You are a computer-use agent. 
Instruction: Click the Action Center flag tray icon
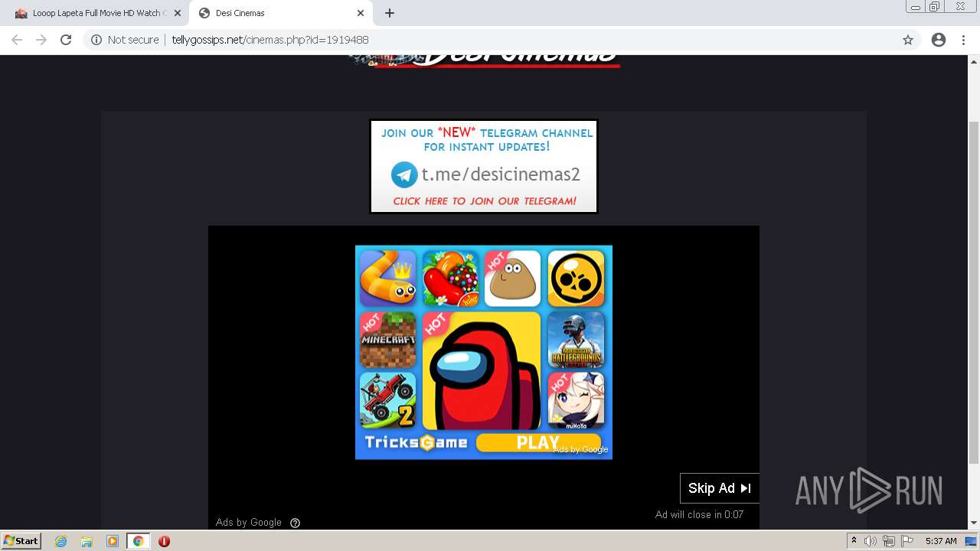tap(907, 541)
